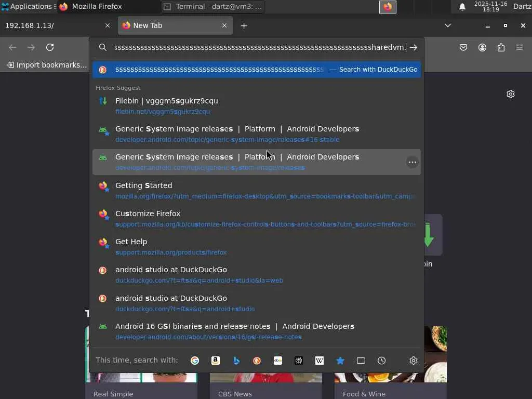Click the magnifier icon in the URL bar
The width and height of the screenshot is (532, 399).
tap(103, 47)
